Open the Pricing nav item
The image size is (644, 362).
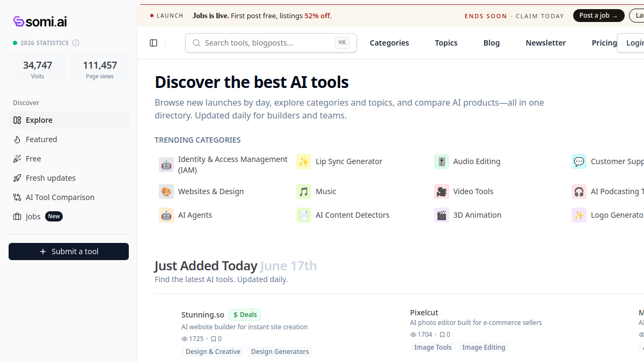[x=604, y=43]
